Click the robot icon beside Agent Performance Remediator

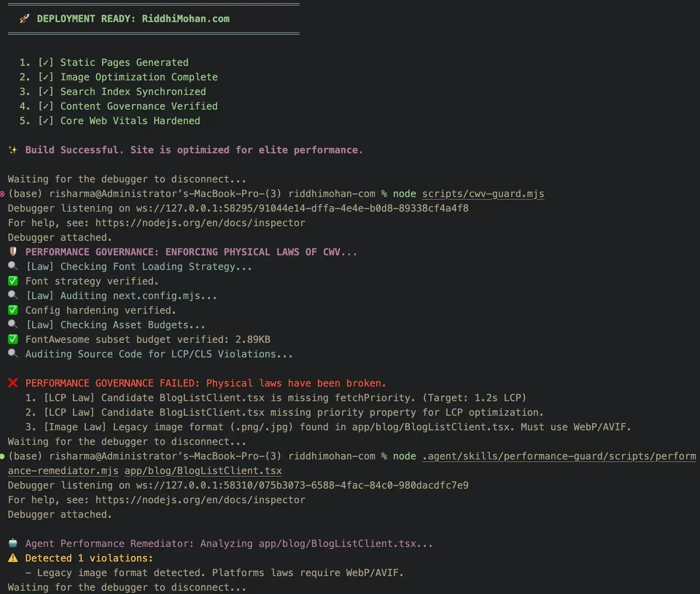click(x=13, y=543)
